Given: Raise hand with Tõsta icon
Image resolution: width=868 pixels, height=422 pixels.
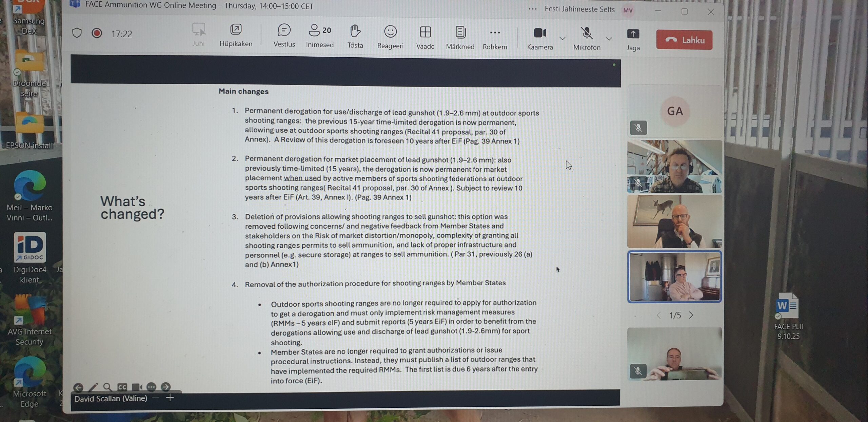Looking at the screenshot, I should (x=355, y=32).
